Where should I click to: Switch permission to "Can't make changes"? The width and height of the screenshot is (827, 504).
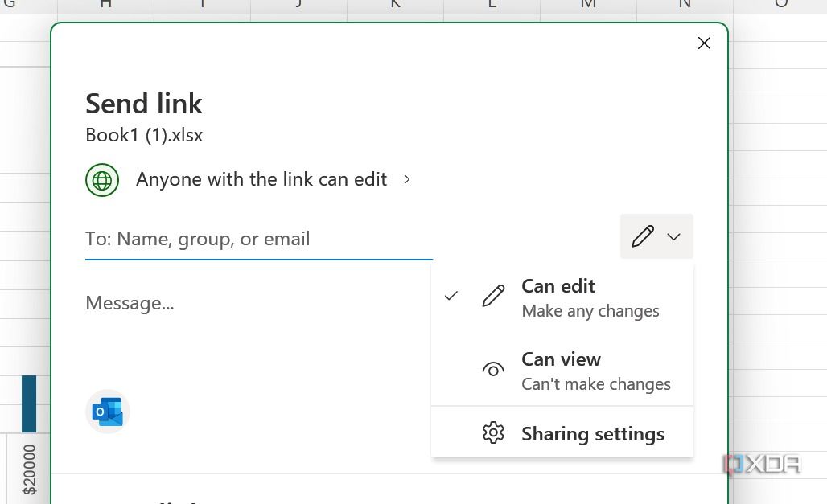pyautogui.click(x=596, y=384)
